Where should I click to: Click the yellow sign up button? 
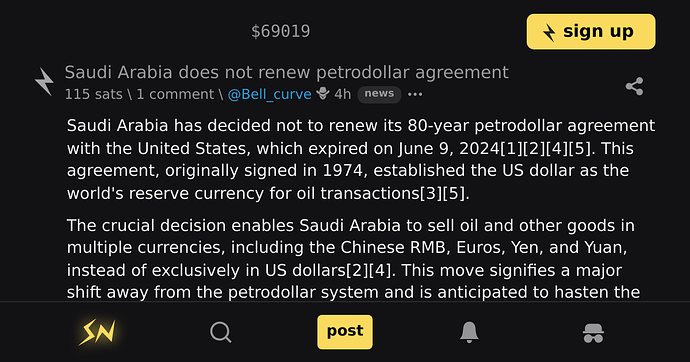click(x=591, y=32)
